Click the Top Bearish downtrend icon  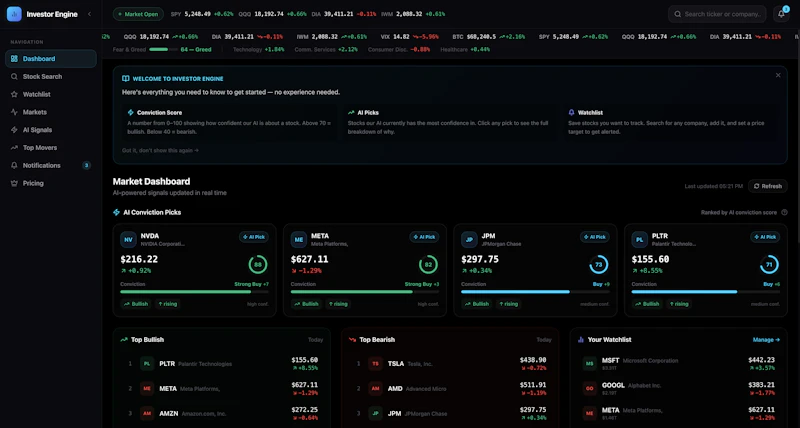(353, 340)
